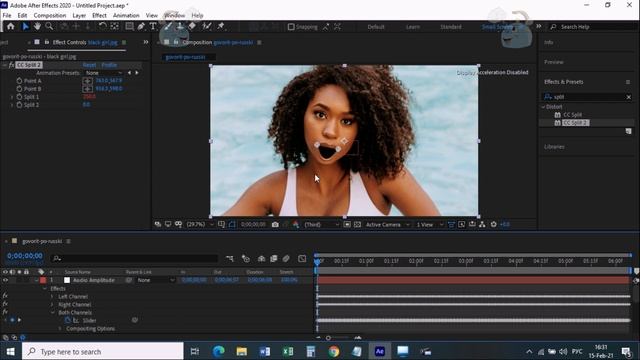Open the Animation menu
Image resolution: width=640 pixels, height=360 pixels.
coord(126,16)
